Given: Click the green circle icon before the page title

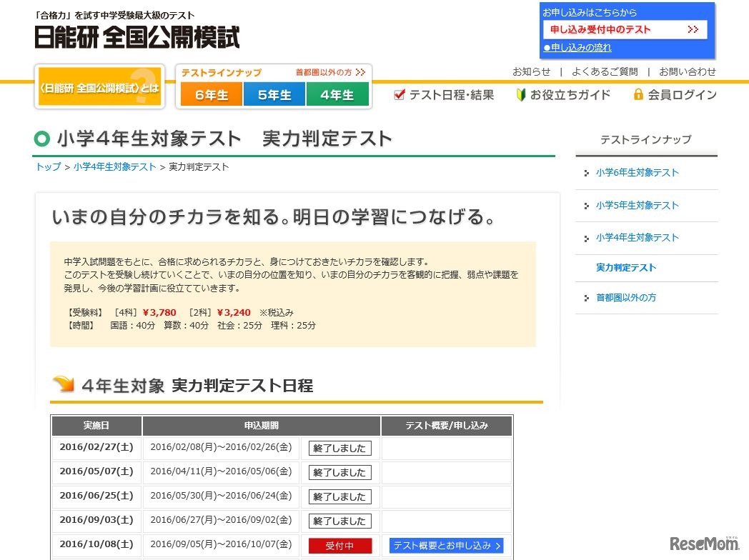Looking at the screenshot, I should (42, 139).
